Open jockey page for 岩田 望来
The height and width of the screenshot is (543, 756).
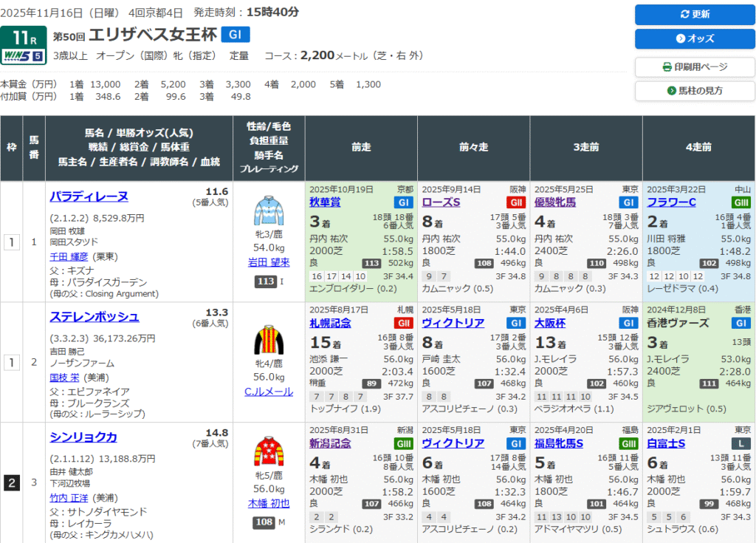pyautogui.click(x=269, y=262)
